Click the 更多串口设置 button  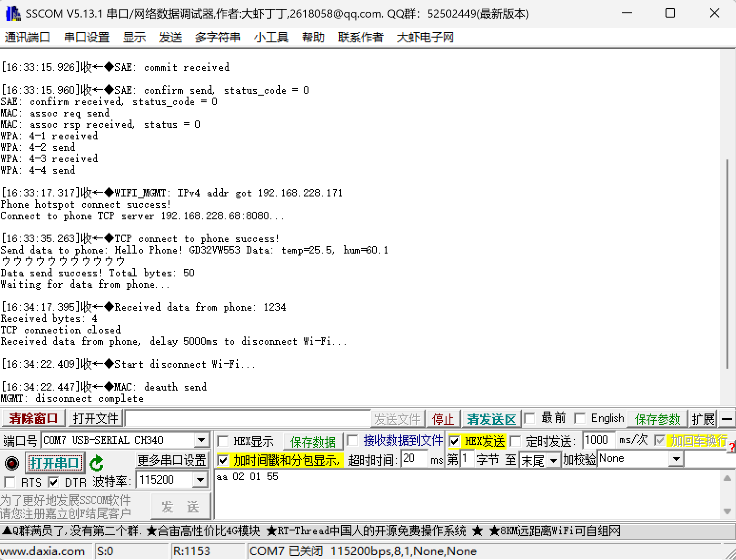click(x=172, y=460)
